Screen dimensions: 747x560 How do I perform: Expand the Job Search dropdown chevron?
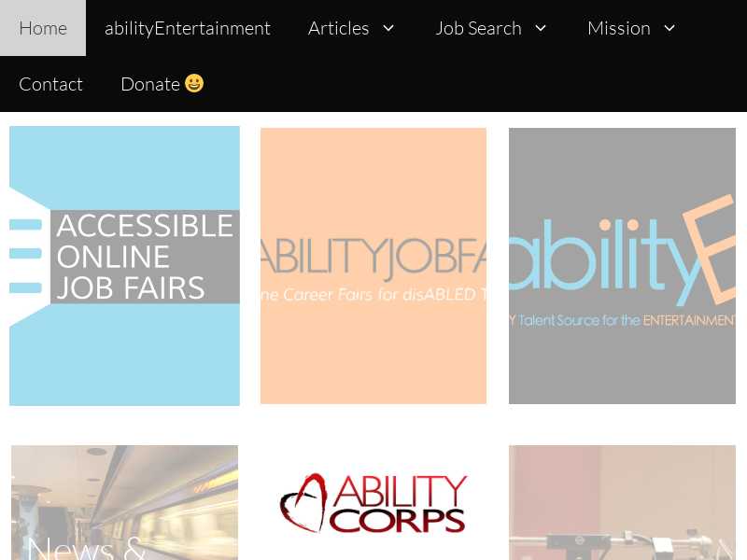[x=541, y=28]
